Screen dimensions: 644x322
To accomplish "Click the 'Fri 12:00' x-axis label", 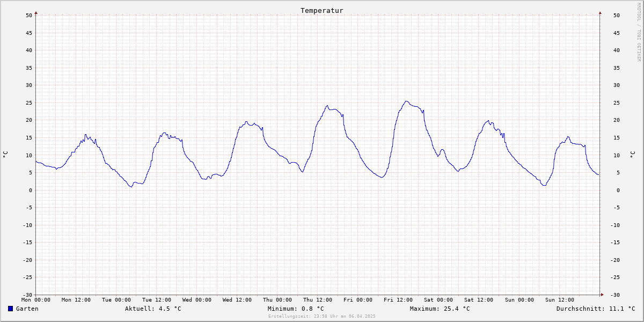I will 398,300.
